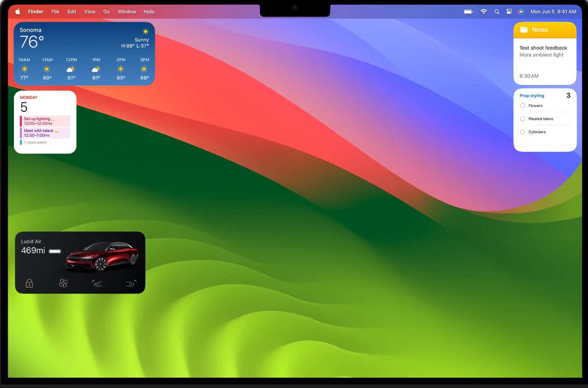This screenshot has height=388, width=588.
Task: Open the frunk via Lucid Air widget icon
Action: coord(97,283)
